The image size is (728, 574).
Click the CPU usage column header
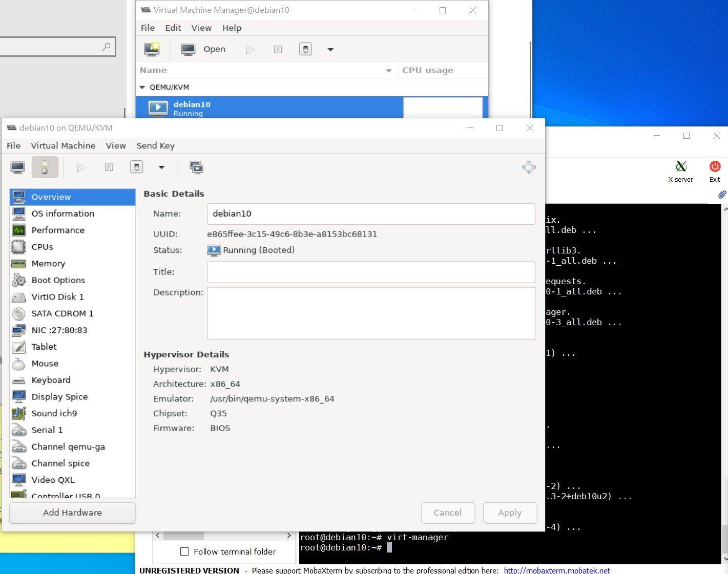[x=428, y=71]
